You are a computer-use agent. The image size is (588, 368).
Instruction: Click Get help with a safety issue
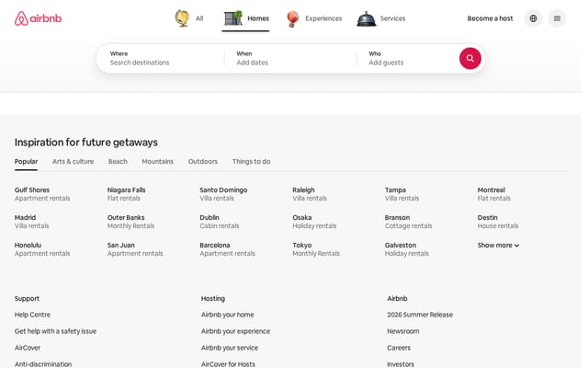(55, 331)
